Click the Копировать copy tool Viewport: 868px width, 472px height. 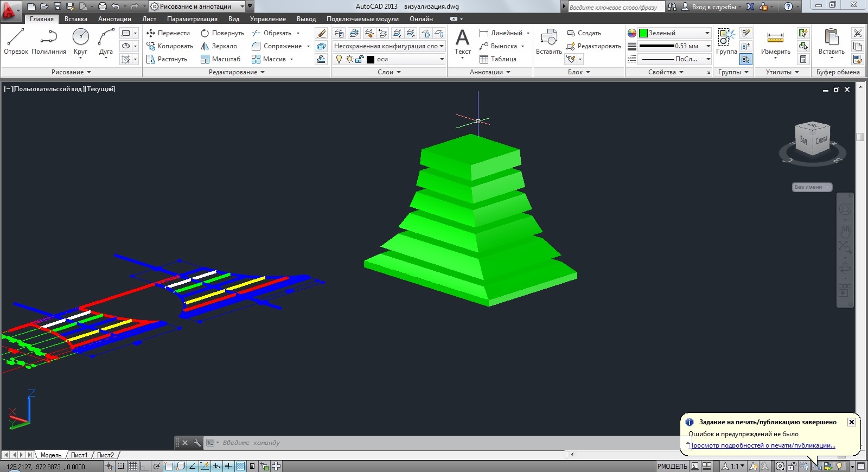[170, 46]
